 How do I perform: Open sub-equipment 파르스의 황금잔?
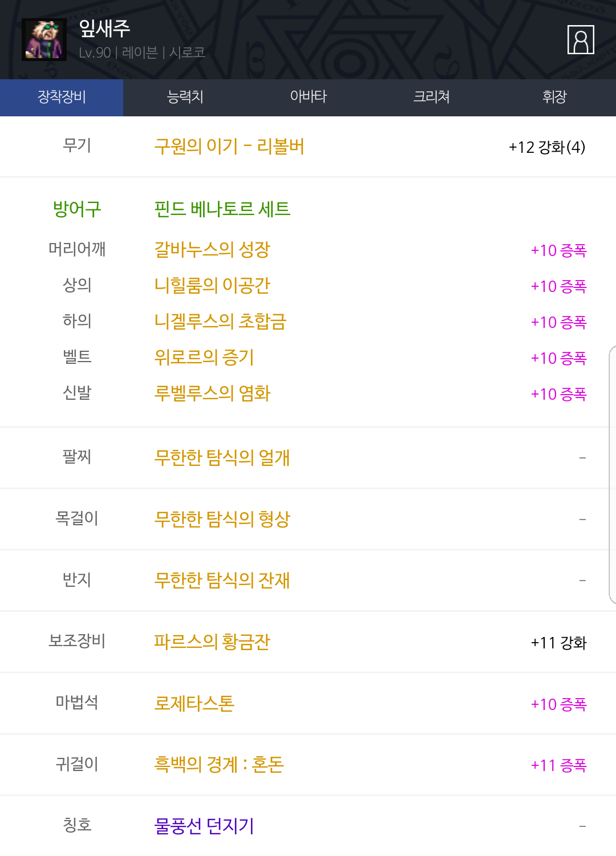pos(212,642)
